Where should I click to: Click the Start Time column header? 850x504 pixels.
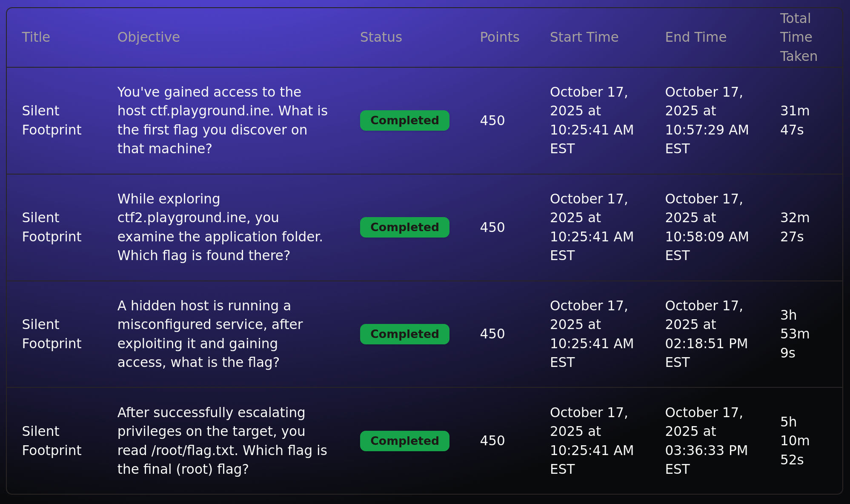tap(584, 37)
